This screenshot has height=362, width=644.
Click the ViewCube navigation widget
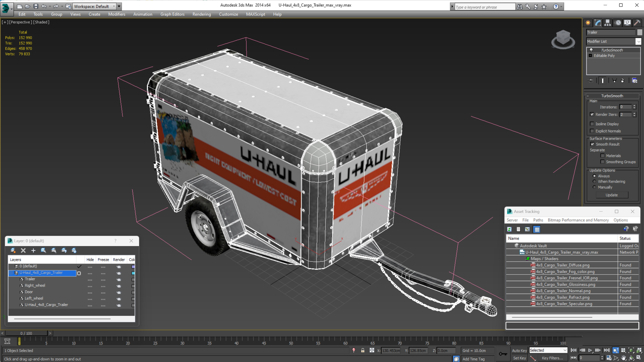[x=563, y=39]
